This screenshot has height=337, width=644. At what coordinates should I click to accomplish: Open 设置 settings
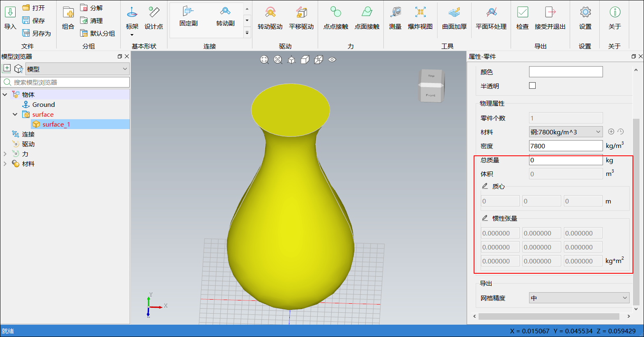click(585, 18)
